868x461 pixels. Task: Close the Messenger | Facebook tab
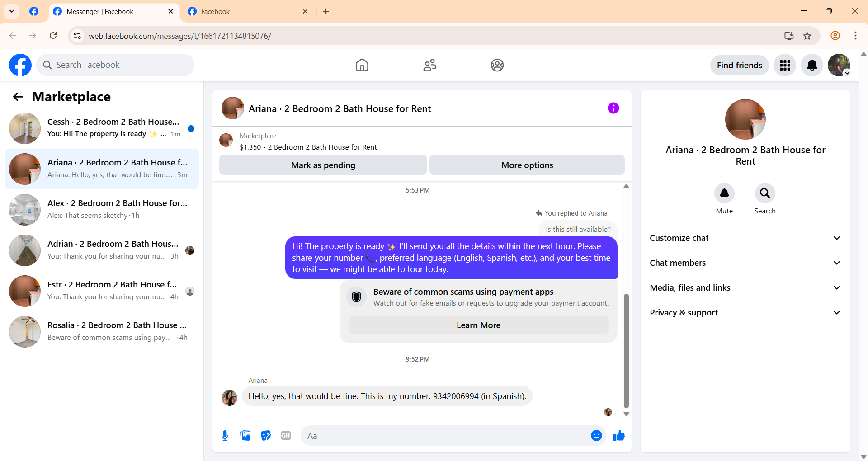(170, 11)
